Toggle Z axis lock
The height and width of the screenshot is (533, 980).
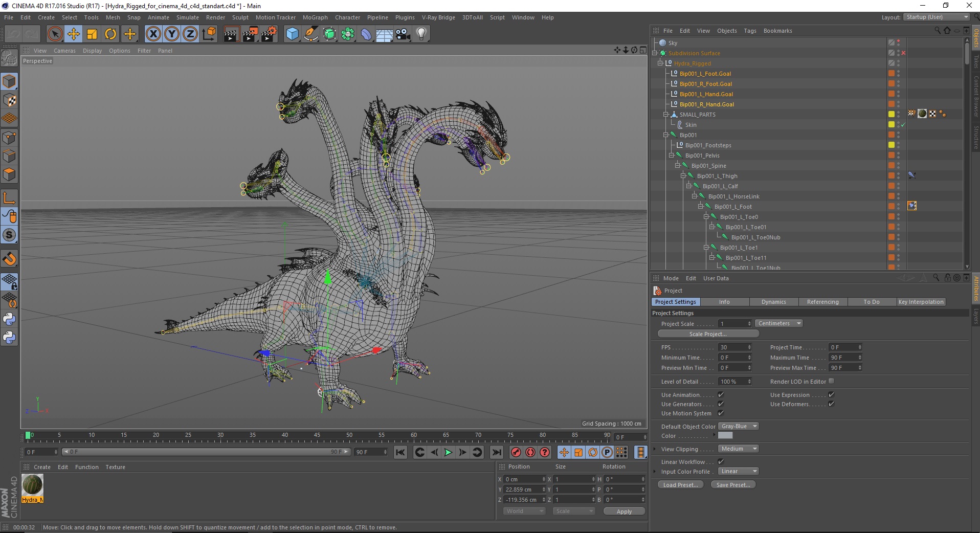click(x=190, y=34)
